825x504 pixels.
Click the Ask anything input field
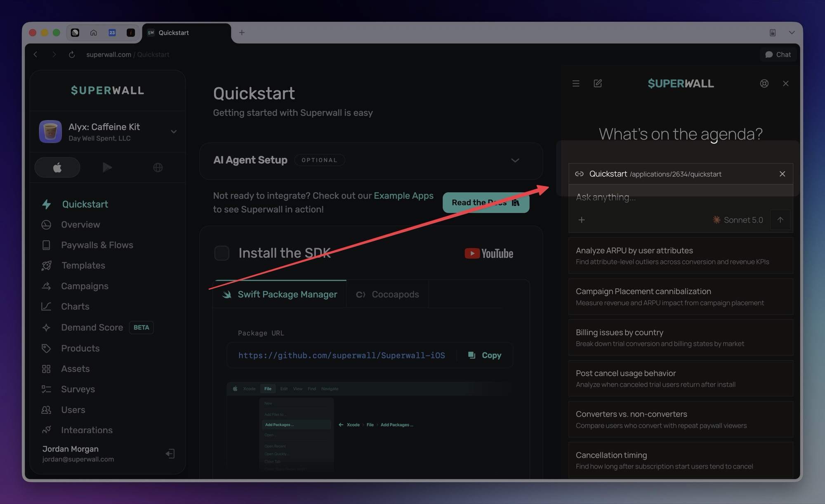click(681, 197)
